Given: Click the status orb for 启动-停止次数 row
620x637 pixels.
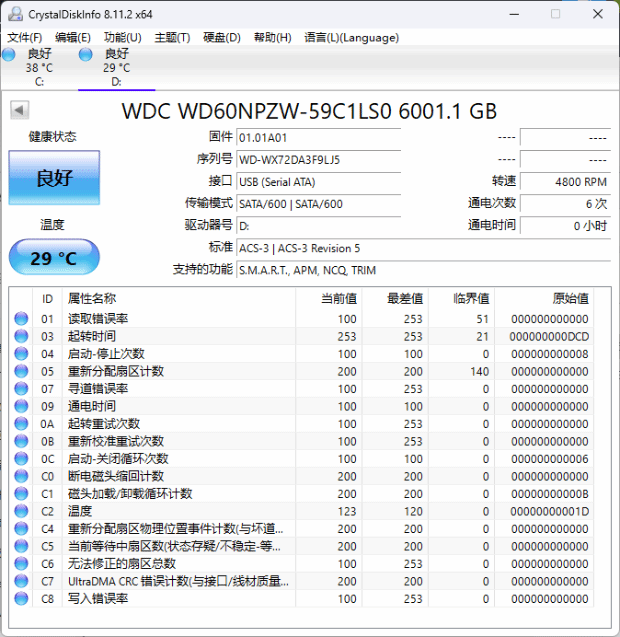Looking at the screenshot, I should click(21, 354).
